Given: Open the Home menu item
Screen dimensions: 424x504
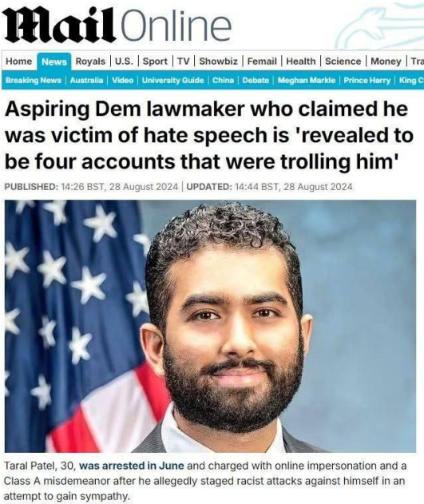Looking at the screenshot, I should coord(19,61).
